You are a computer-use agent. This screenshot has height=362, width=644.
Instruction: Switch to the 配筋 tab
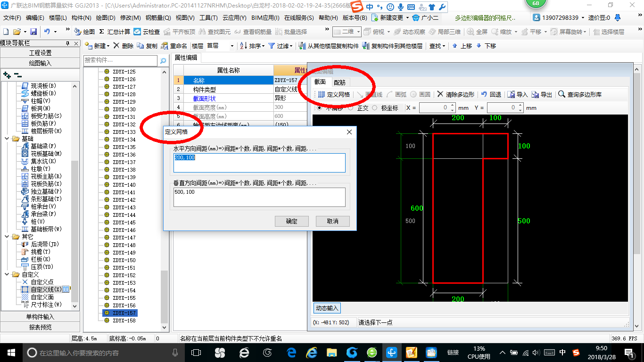coord(339,82)
